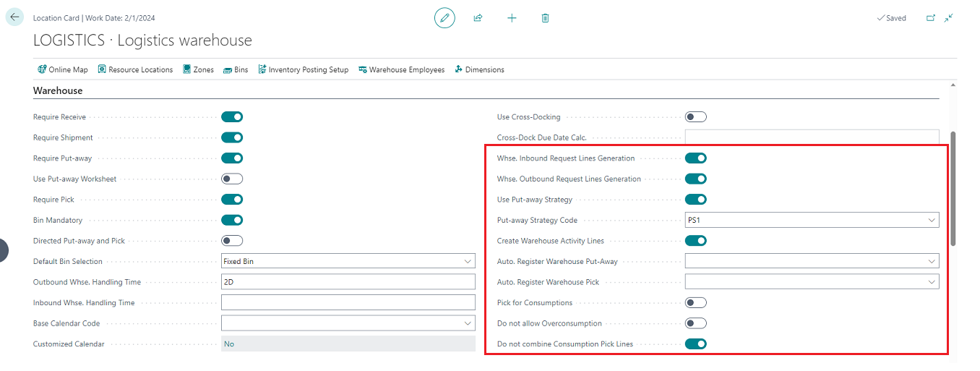Open Warehouse Employees page
Image resolution: width=980 pixels, height=371 pixels.
click(x=401, y=70)
